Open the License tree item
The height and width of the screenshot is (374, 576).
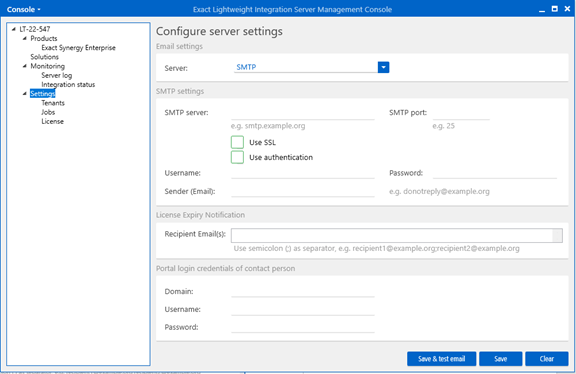click(53, 121)
